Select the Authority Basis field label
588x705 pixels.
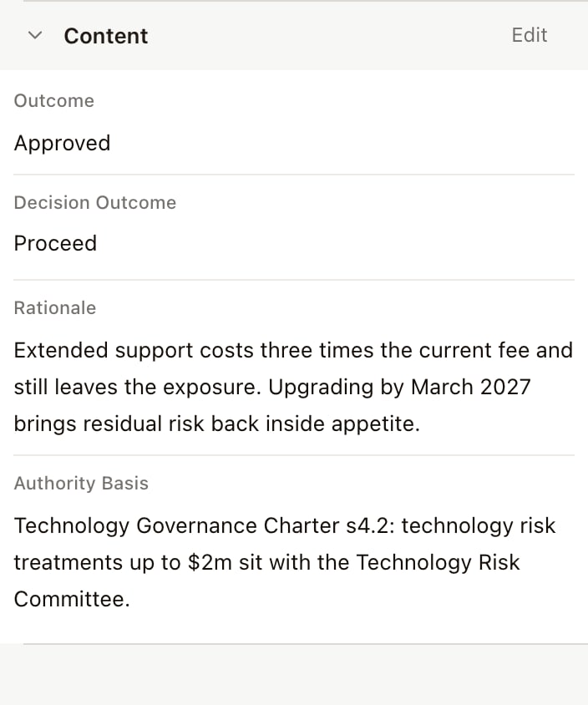(81, 484)
